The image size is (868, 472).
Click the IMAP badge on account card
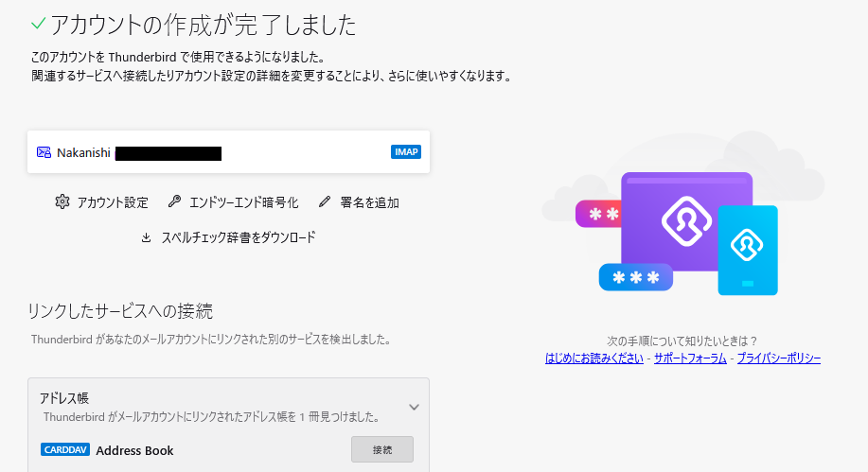406,151
